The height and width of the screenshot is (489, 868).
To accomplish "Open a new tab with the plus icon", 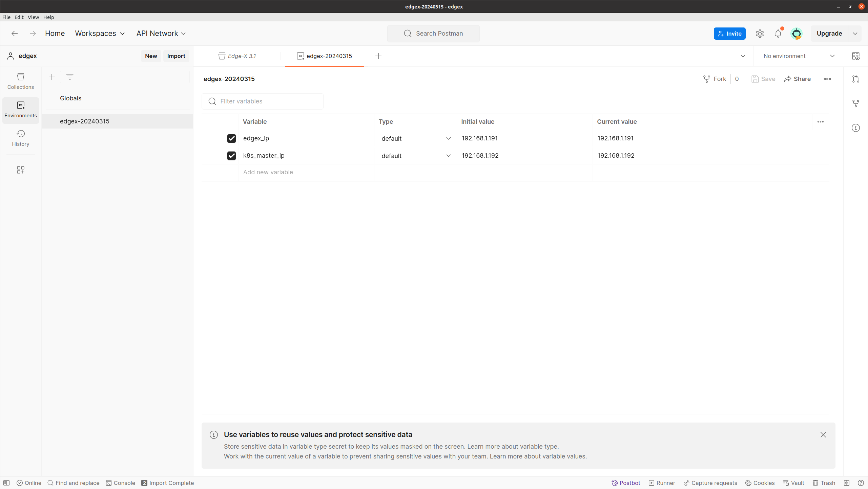I will (x=378, y=56).
